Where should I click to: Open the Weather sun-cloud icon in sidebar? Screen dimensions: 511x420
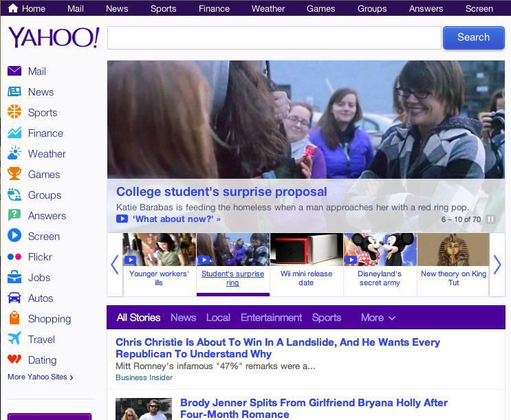[x=14, y=153]
